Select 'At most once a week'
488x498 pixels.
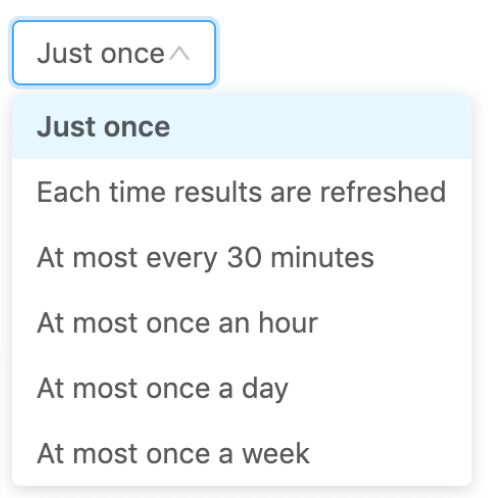pos(242,453)
